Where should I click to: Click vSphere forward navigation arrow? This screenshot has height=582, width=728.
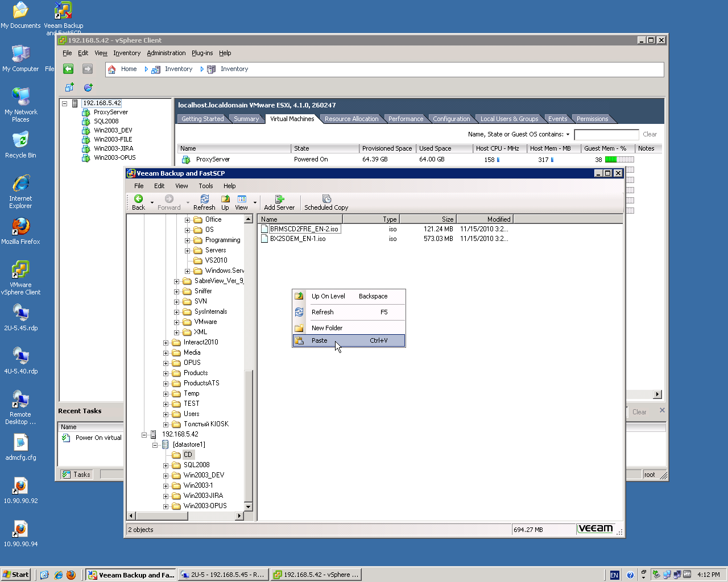87,69
